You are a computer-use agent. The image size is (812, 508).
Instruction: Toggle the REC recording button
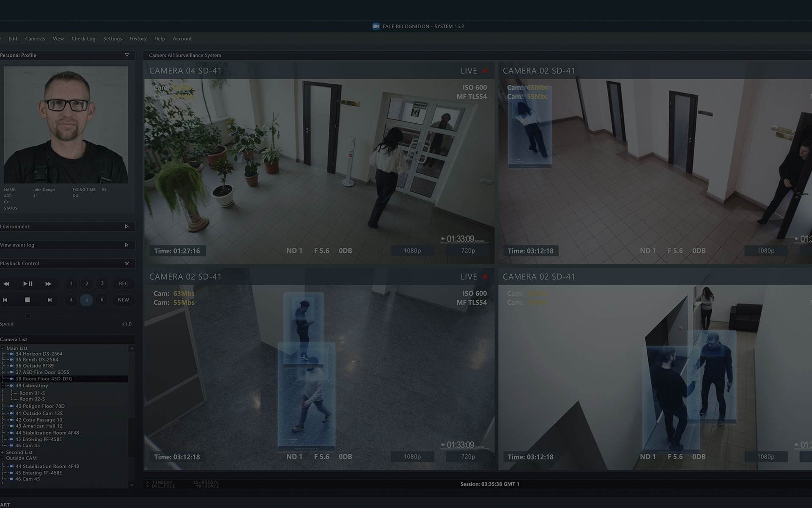pos(123,284)
